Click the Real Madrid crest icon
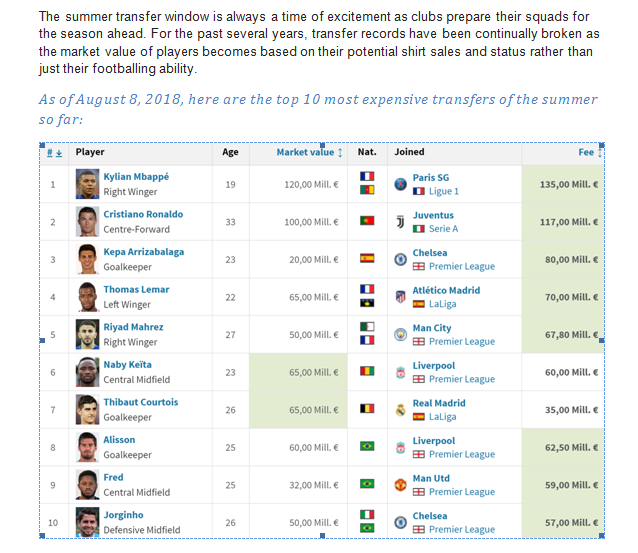This screenshot has width=638, height=553. click(401, 409)
